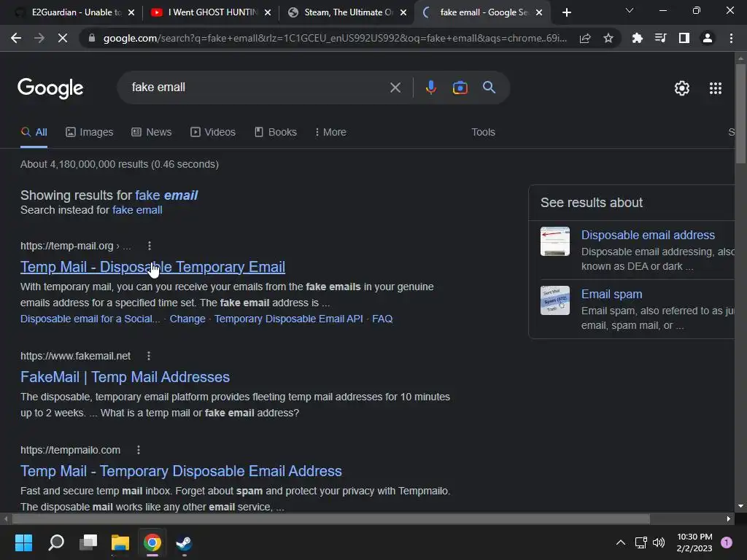Select the Videos search tab
Screen dimensions: 747x560
click(x=212, y=132)
